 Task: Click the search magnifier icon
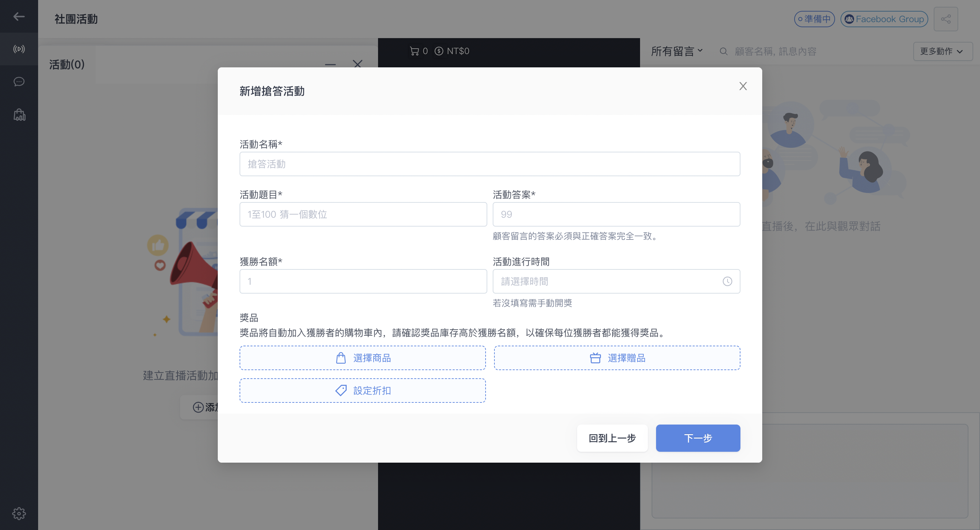(723, 51)
